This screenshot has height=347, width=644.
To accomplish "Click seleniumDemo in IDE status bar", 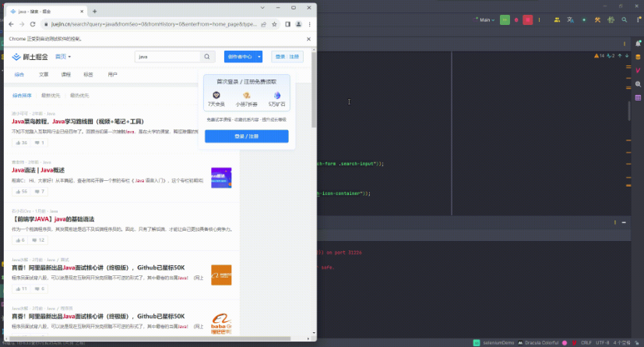I will pos(498,343).
